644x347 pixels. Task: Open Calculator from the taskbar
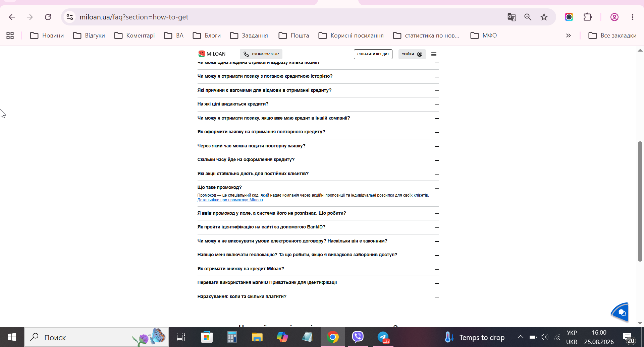click(x=232, y=337)
